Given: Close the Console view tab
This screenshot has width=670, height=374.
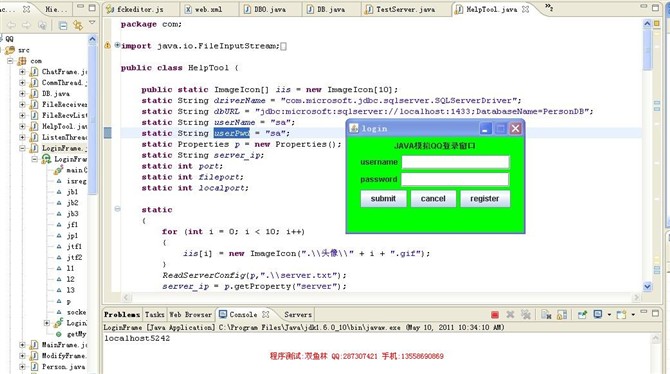Looking at the screenshot, I should pyautogui.click(x=265, y=314).
